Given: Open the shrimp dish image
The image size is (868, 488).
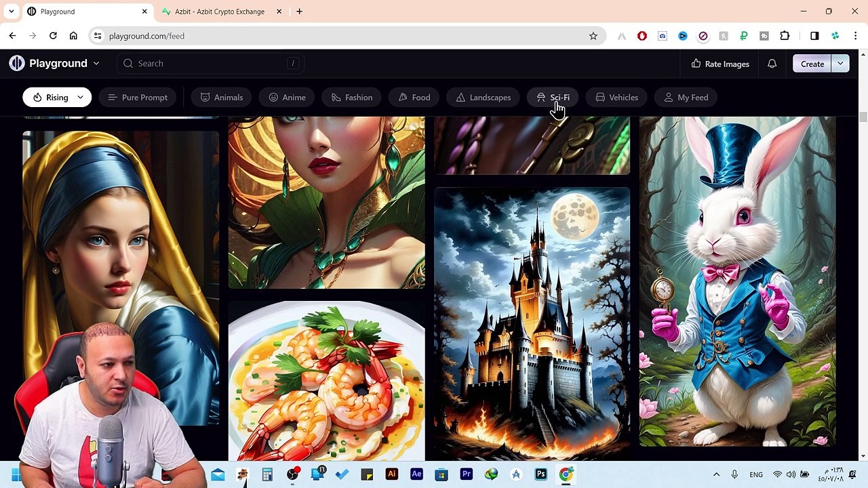Looking at the screenshot, I should coord(327,382).
